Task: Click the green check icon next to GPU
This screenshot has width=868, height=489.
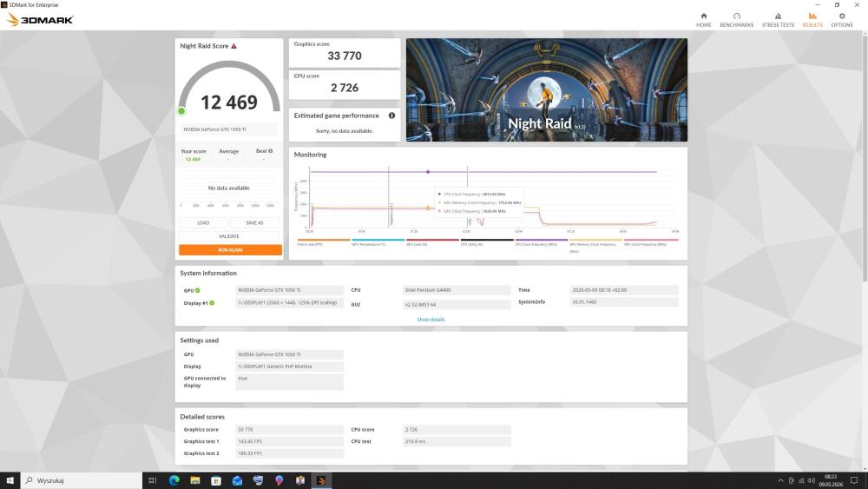Action: coord(198,290)
